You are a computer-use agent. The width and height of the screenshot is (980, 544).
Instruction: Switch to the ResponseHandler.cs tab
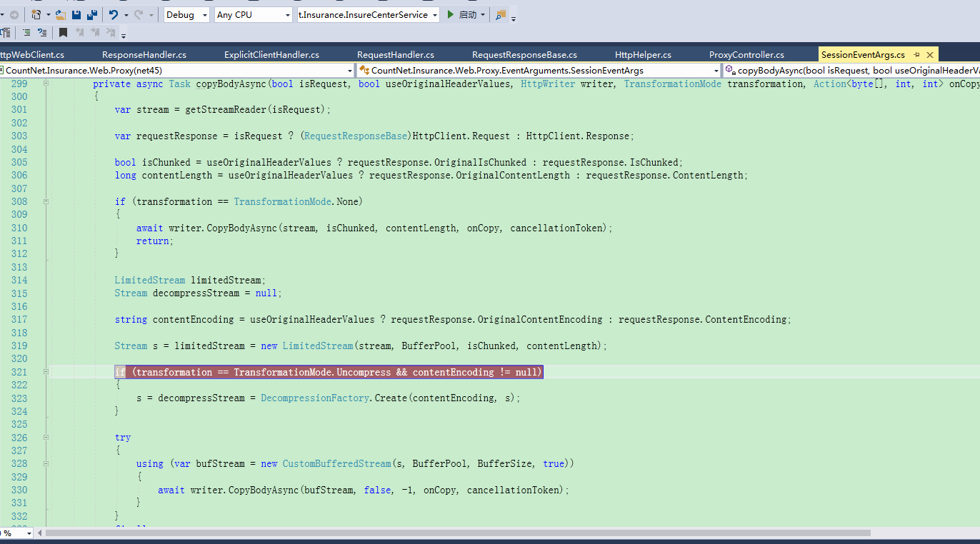pos(144,54)
